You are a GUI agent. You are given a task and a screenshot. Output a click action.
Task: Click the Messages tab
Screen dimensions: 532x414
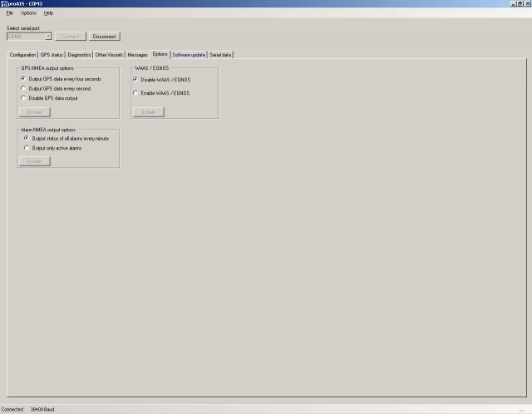137,55
